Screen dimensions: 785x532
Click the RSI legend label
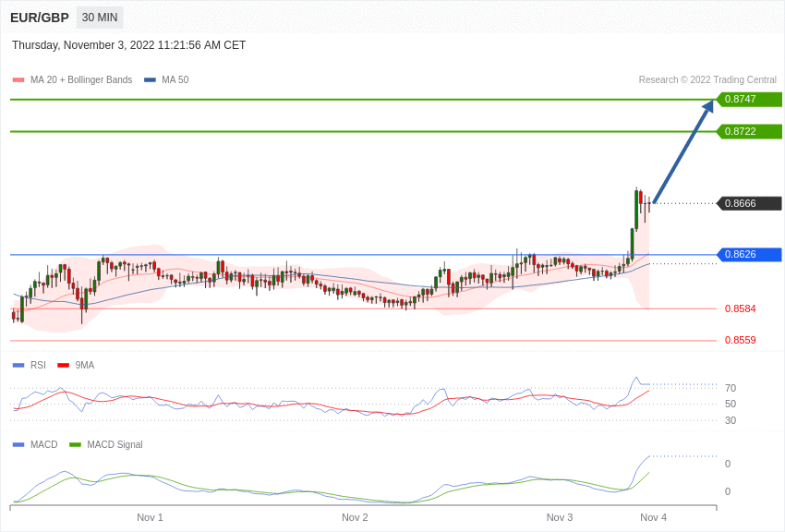coord(38,365)
